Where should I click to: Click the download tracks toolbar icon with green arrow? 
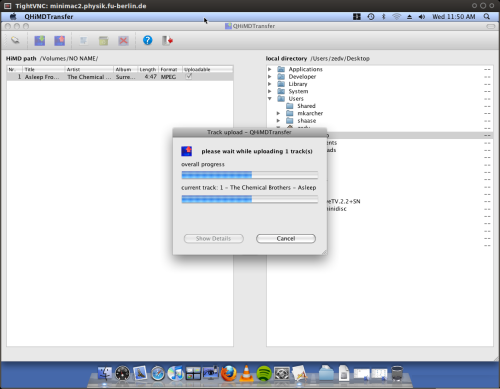point(40,41)
